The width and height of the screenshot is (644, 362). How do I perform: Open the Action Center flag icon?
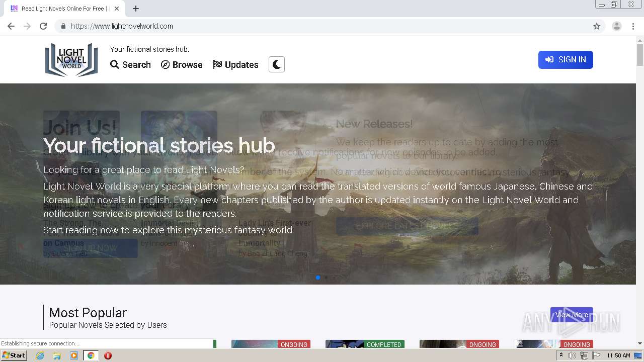(595, 355)
